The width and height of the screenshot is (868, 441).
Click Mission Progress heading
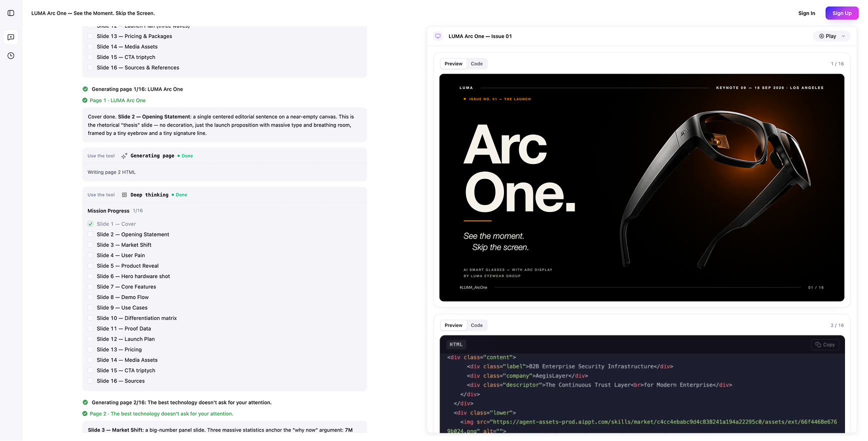[108, 211]
